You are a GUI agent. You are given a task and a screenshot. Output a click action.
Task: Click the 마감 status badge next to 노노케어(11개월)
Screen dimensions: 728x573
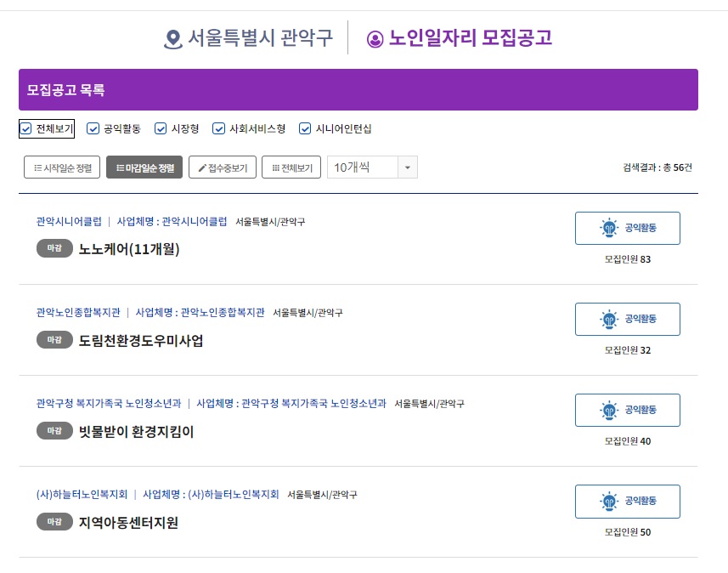point(54,248)
